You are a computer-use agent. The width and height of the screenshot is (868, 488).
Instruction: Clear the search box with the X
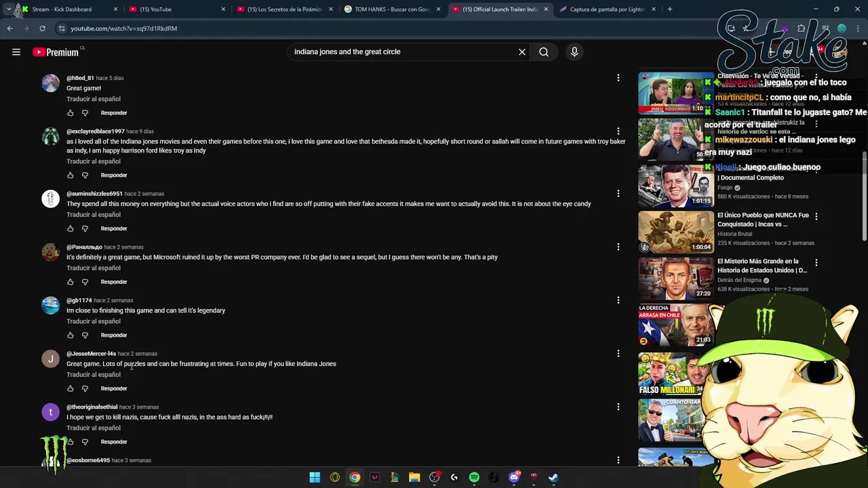click(522, 52)
